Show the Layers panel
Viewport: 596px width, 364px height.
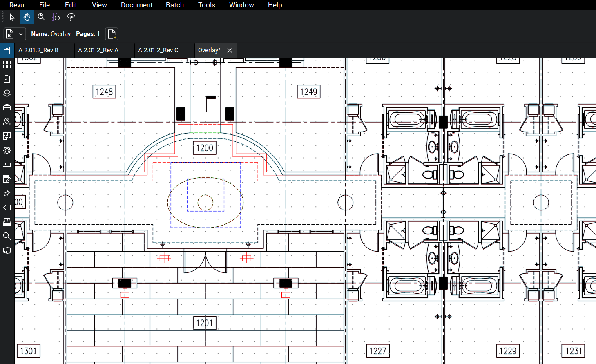click(x=7, y=93)
